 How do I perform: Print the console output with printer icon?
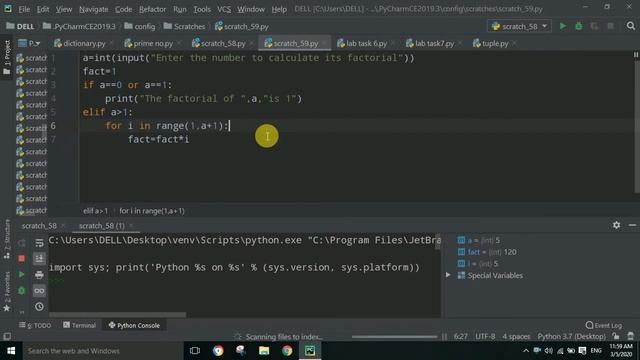point(39,274)
